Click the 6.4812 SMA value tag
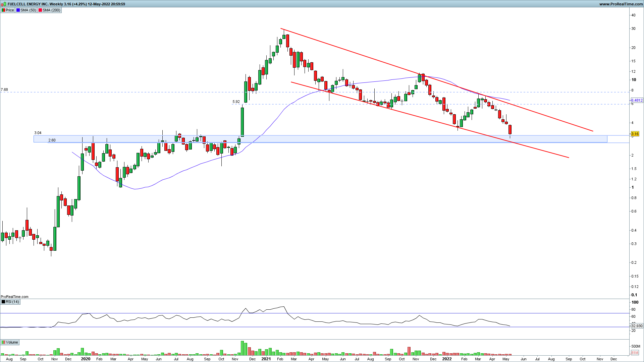Screen dimensions: 644x362 637,100
